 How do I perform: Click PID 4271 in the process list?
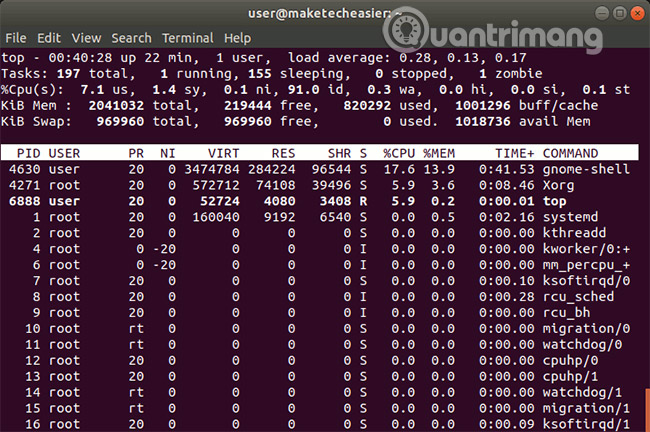pyautogui.click(x=25, y=185)
